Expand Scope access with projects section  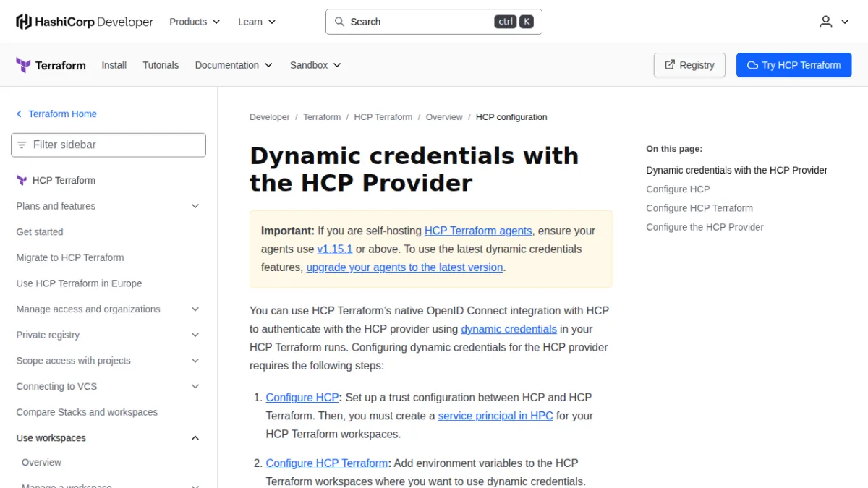[195, 361]
